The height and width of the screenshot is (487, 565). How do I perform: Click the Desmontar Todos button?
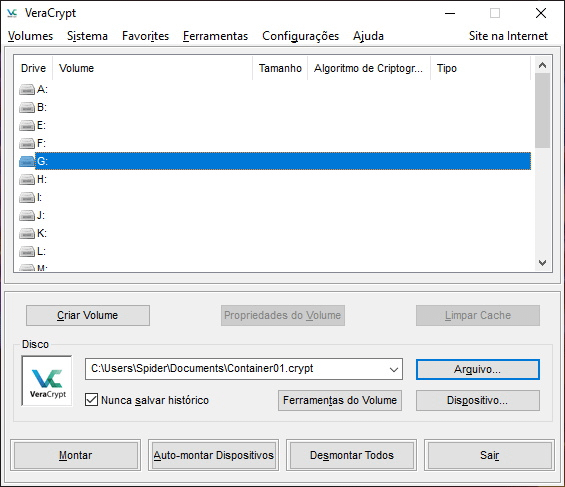pyautogui.click(x=351, y=455)
